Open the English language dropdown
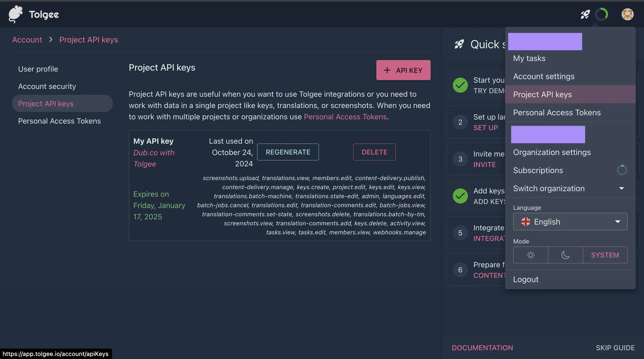This screenshot has height=359, width=644. [570, 222]
